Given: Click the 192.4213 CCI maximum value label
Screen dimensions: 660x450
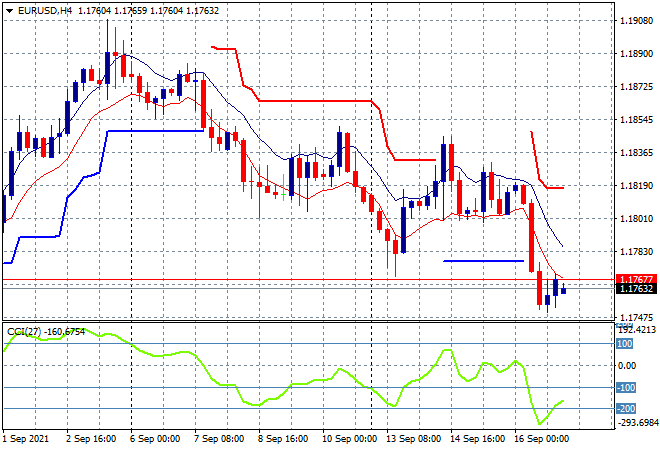Looking at the screenshot, I should click(x=634, y=328).
